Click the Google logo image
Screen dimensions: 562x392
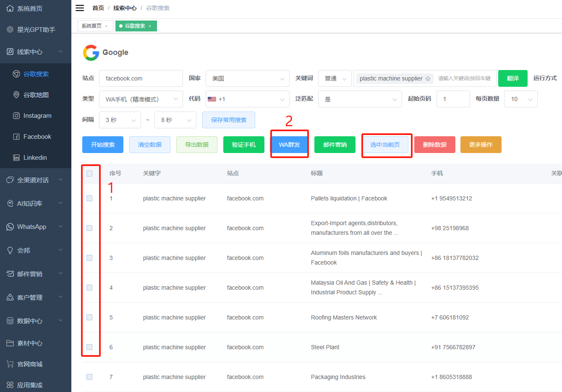pos(91,53)
